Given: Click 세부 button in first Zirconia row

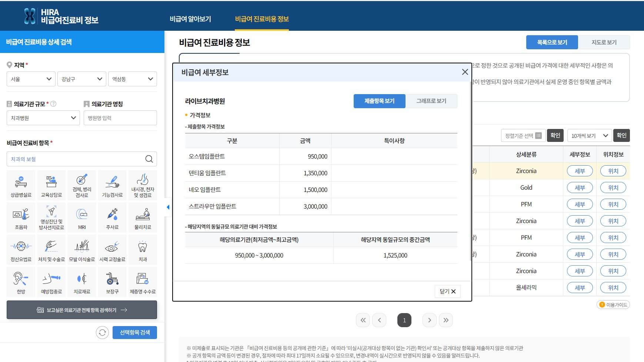Looking at the screenshot, I should pyautogui.click(x=580, y=171).
